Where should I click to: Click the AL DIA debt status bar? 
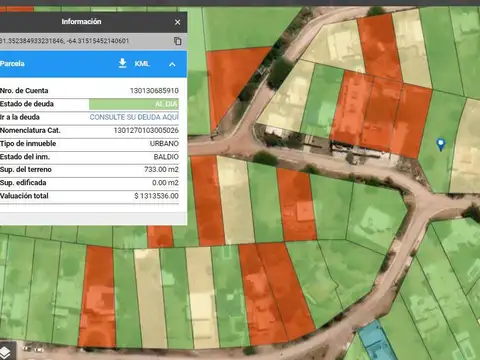point(134,104)
